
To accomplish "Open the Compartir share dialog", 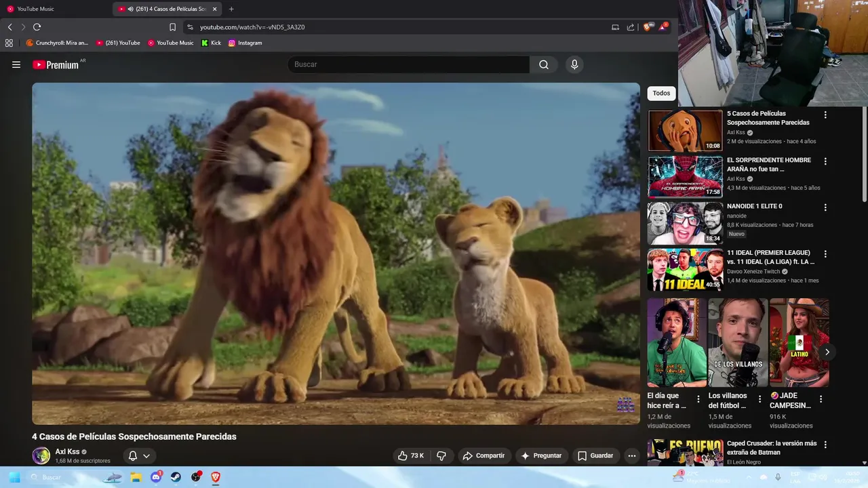I will [x=484, y=455].
